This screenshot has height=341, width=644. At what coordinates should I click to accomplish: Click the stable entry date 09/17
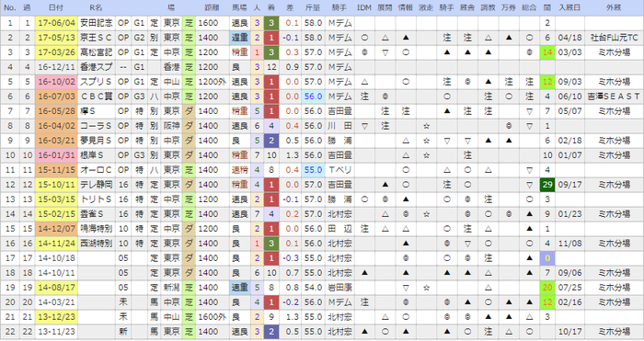pos(569,185)
